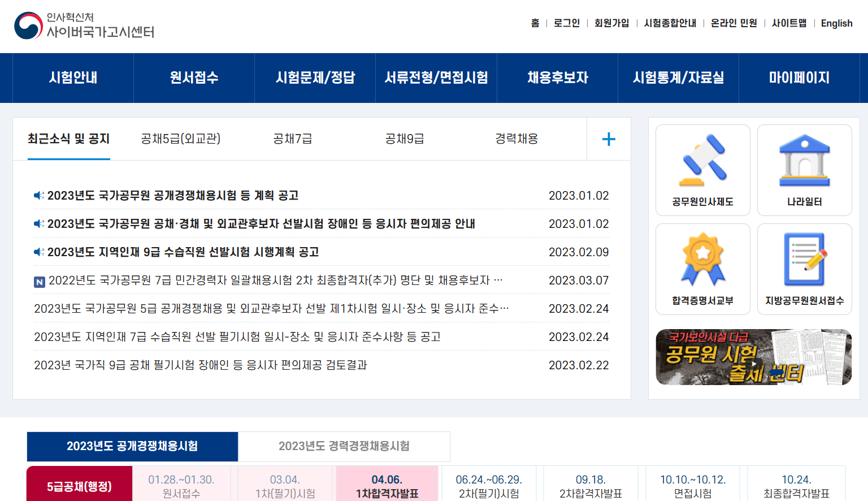Image resolution: width=868 pixels, height=501 pixels.
Task: Switch to the 공채7급 tab
Action: [x=291, y=139]
